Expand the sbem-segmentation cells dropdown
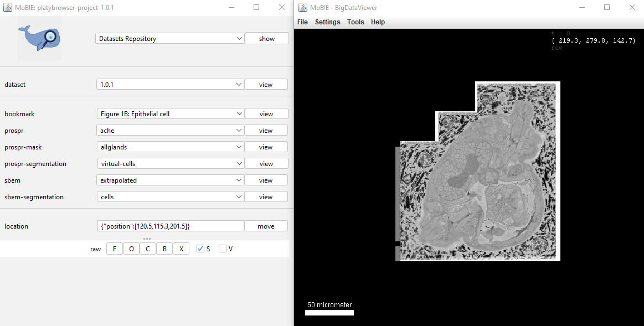644x326 pixels. (x=171, y=196)
